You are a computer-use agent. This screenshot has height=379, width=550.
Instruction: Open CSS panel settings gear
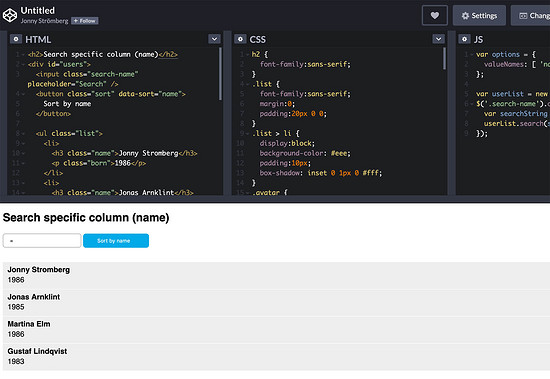click(x=240, y=39)
